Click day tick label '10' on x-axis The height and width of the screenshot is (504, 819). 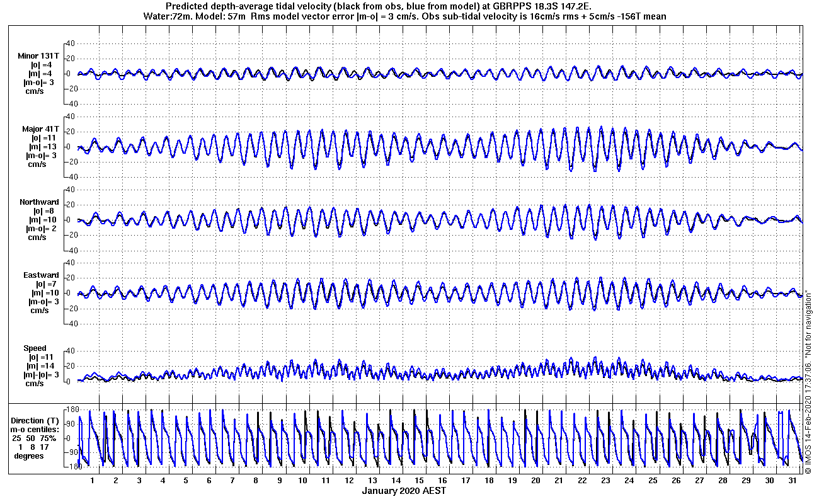[302, 480]
